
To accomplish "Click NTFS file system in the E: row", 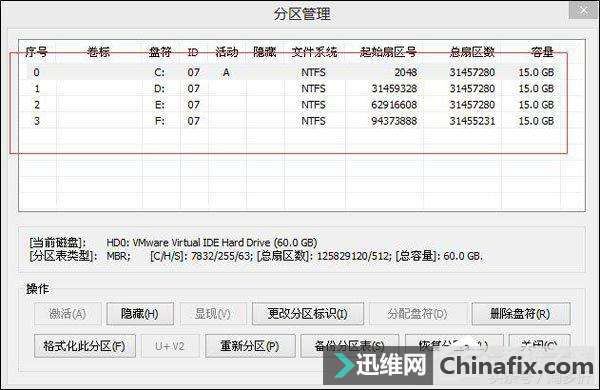I will coord(313,105).
